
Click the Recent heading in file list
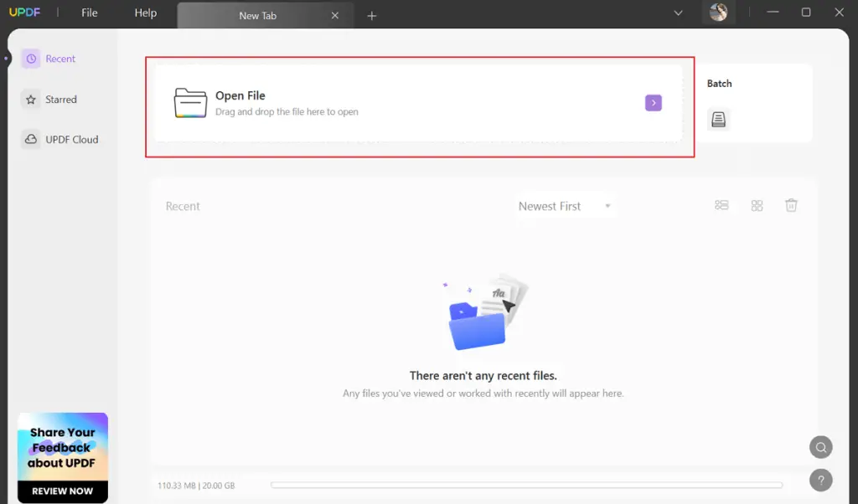coord(183,206)
